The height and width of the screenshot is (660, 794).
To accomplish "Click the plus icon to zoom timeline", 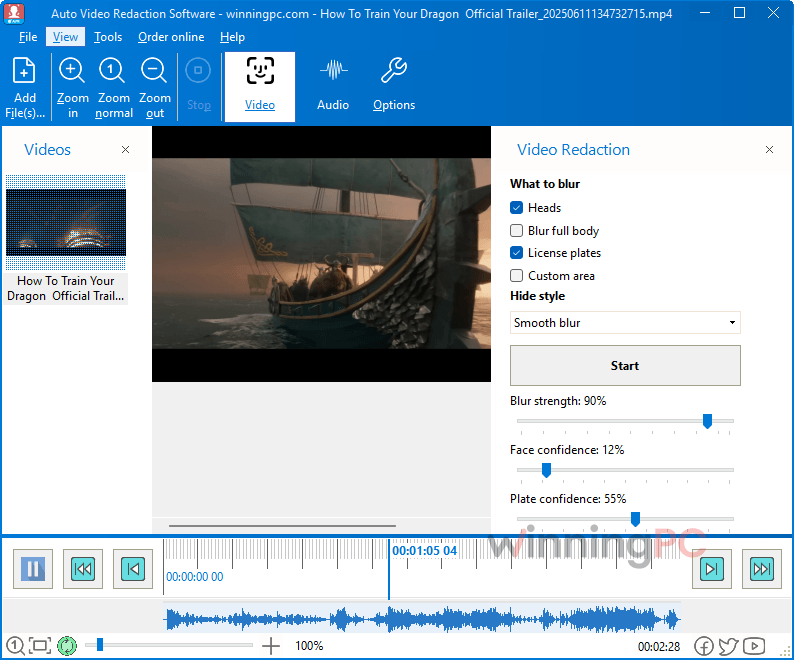I will (x=270, y=645).
